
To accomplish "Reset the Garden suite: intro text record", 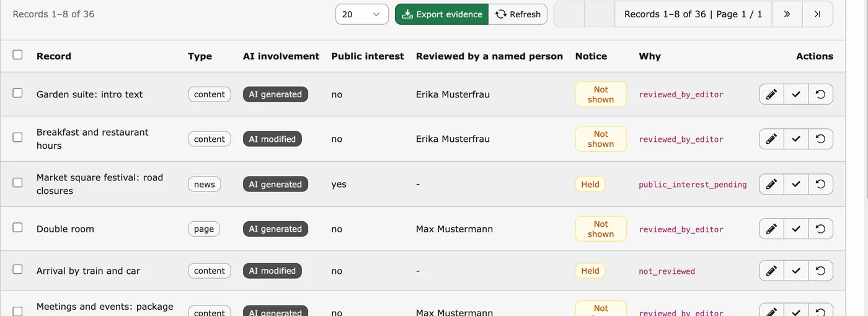I will tap(820, 94).
